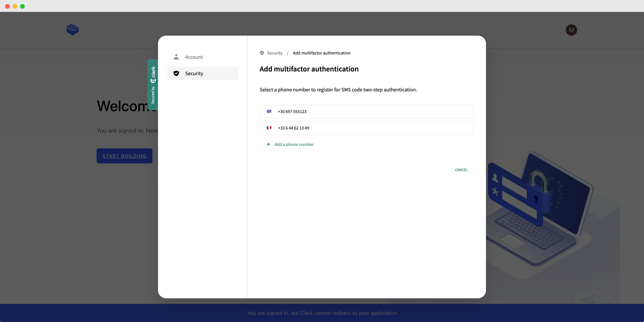The width and height of the screenshot is (644, 322).
Task: Click the blue app logo in header
Action: click(72, 29)
